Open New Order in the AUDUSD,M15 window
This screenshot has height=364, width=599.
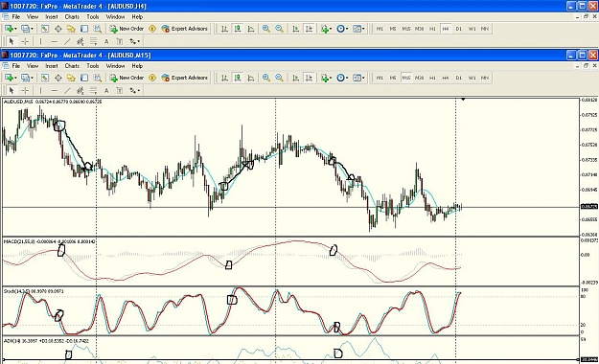127,78
